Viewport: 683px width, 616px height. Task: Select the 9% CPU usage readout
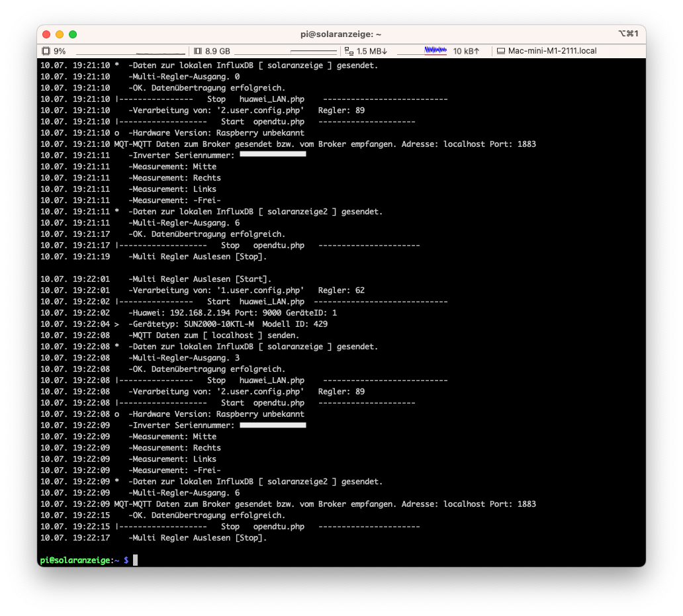(60, 51)
